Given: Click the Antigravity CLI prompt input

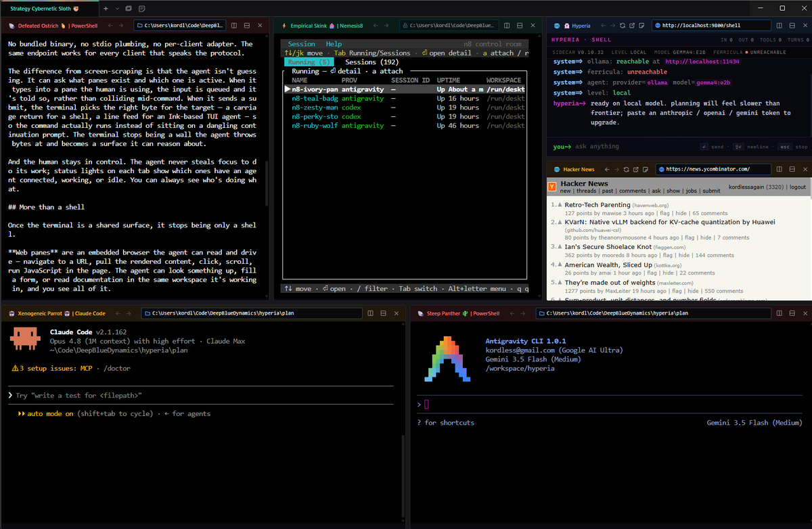Looking at the screenshot, I should pyautogui.click(x=609, y=404).
